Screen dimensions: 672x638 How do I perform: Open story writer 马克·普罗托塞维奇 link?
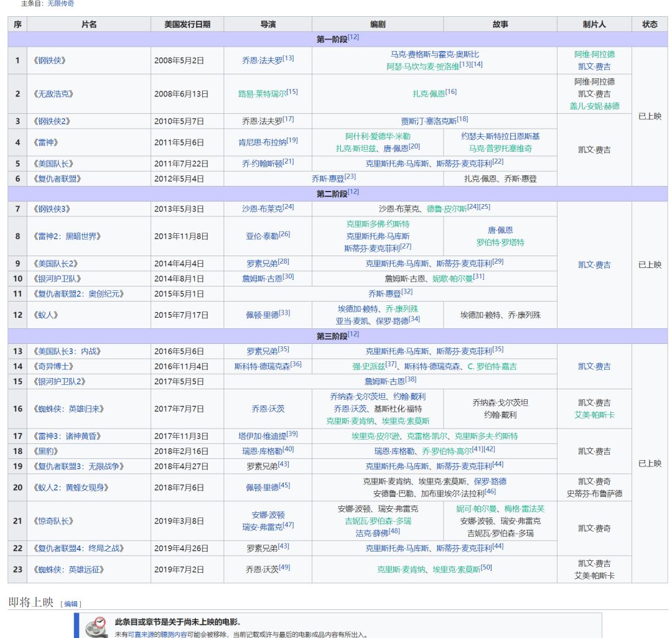pos(500,149)
